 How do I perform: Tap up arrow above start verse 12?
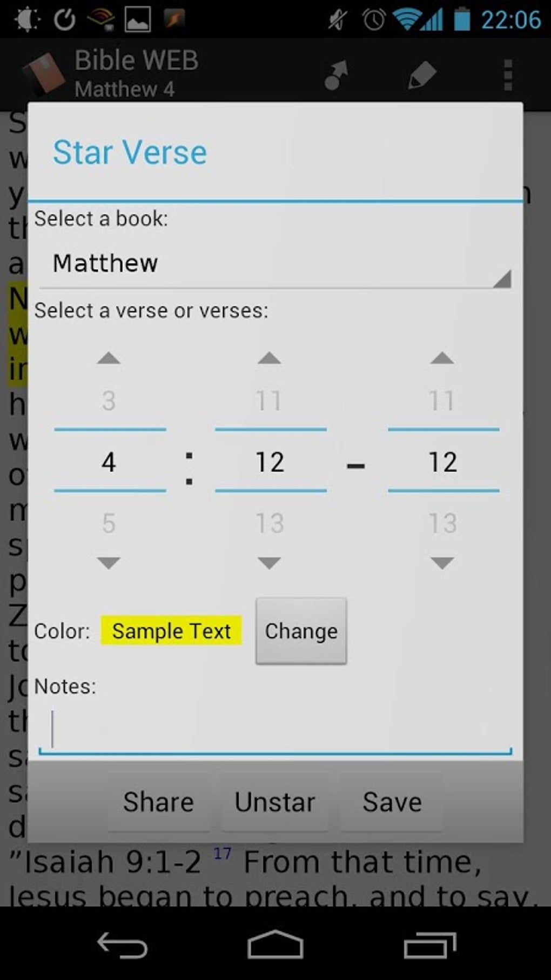coord(270,358)
